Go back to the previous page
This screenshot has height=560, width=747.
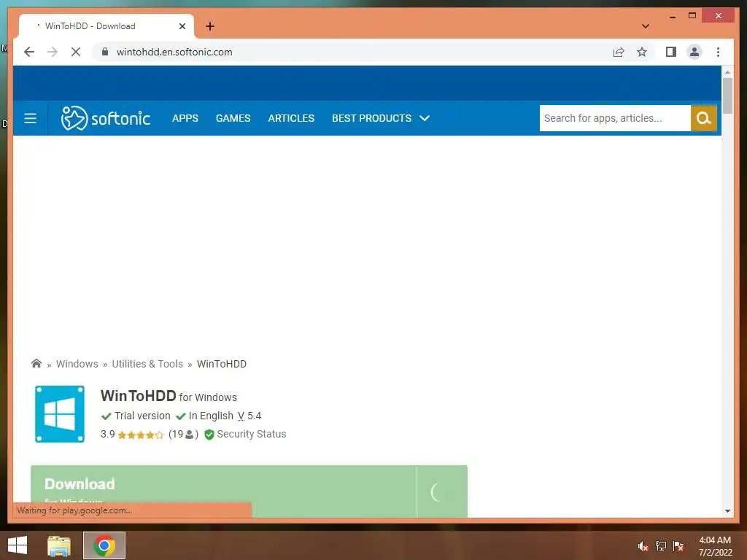point(29,52)
